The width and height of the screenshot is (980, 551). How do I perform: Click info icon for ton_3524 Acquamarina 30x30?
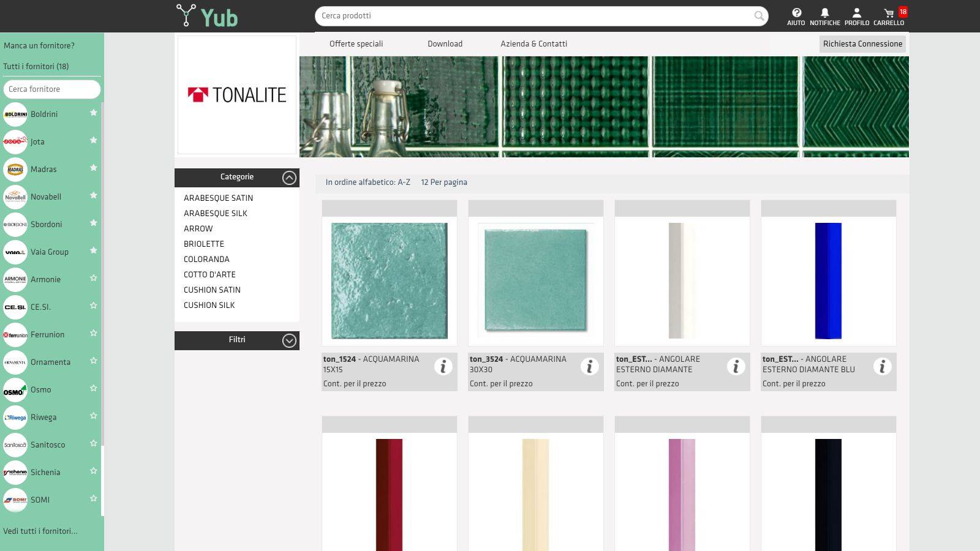coord(589,366)
